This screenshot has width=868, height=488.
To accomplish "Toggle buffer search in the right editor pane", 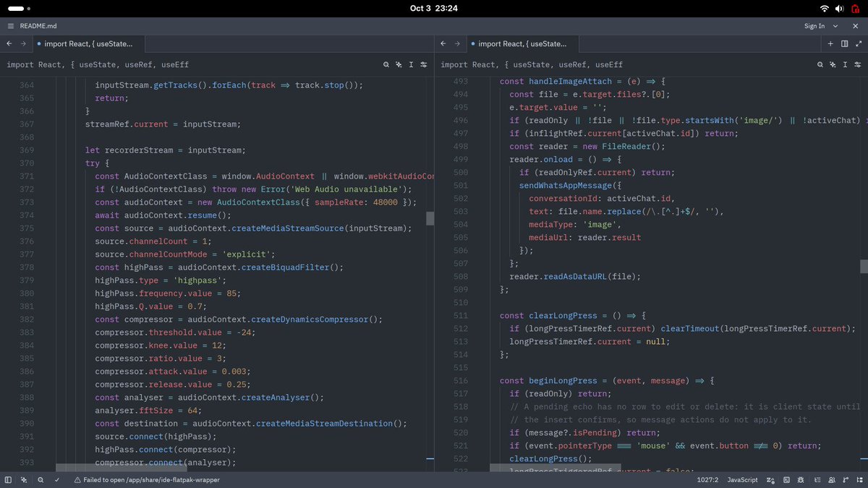I will click(820, 64).
